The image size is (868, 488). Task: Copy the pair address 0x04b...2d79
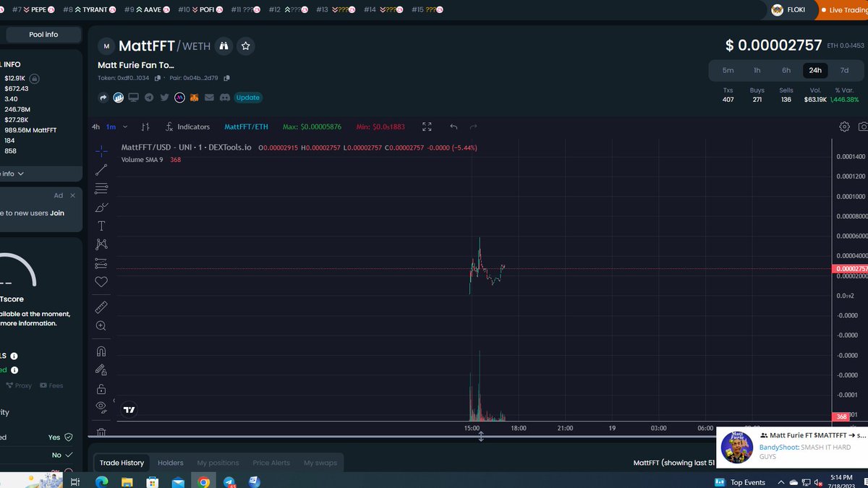pyautogui.click(x=226, y=78)
